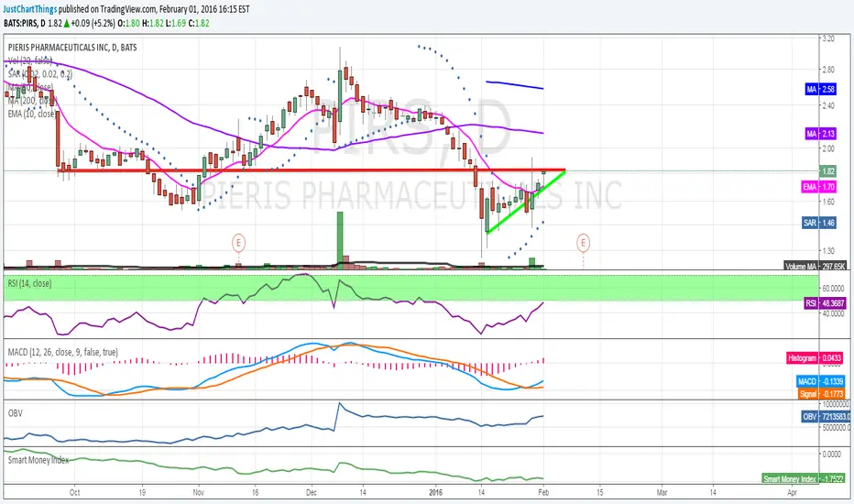
Task: Open the JustChartThings author link
Action: point(30,9)
